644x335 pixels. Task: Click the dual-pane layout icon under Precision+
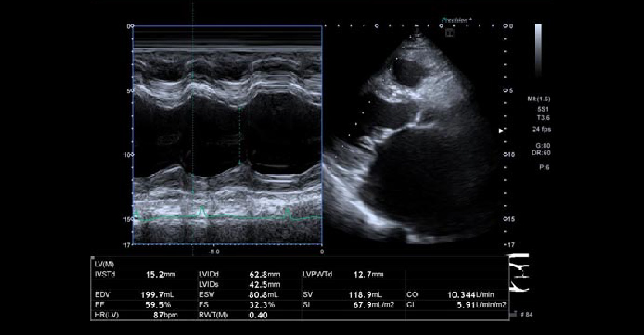450,33
